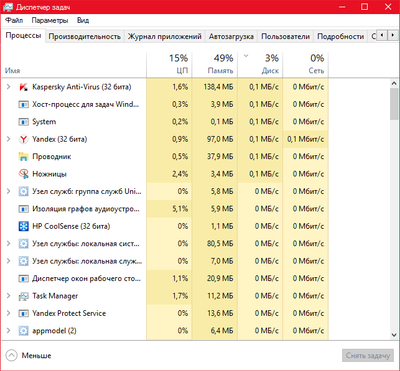
Task: Expand the appmodel (2) process group
Action: click(9, 331)
